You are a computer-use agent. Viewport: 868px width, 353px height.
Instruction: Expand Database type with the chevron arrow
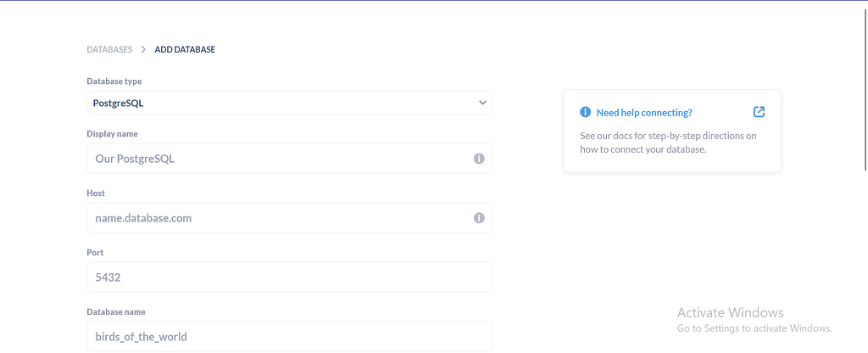(x=482, y=103)
